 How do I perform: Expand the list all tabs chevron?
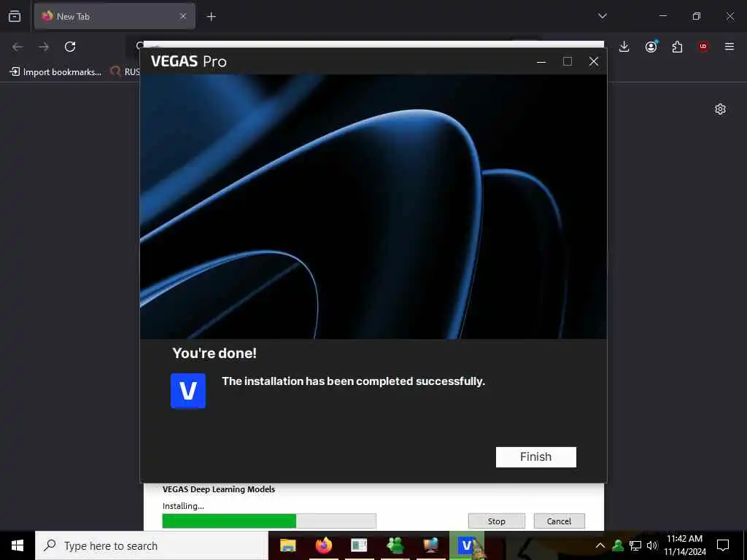[603, 16]
